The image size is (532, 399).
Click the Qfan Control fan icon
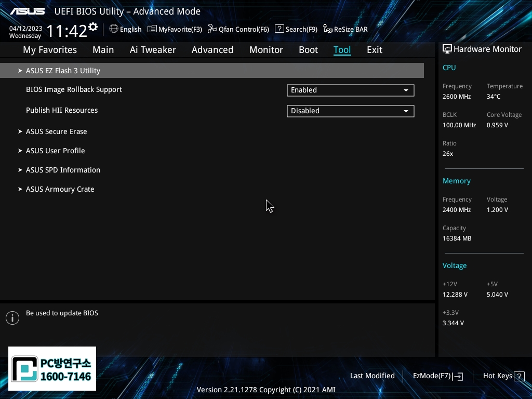pyautogui.click(x=212, y=29)
